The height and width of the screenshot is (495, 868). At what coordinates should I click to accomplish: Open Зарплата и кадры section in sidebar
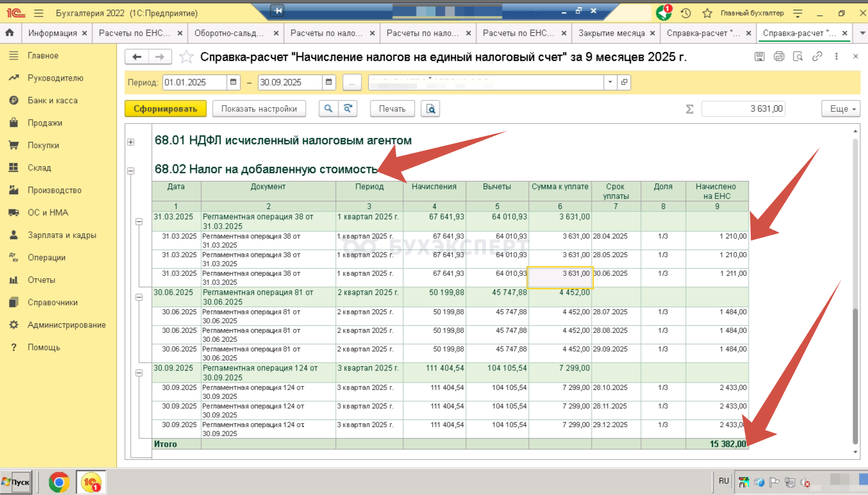62,235
